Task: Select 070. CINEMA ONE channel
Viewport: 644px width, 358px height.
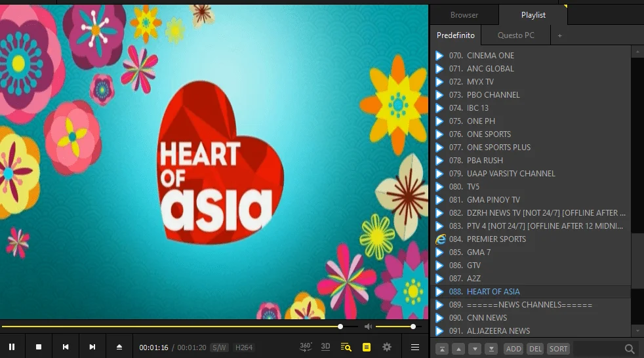Action: tap(531, 56)
